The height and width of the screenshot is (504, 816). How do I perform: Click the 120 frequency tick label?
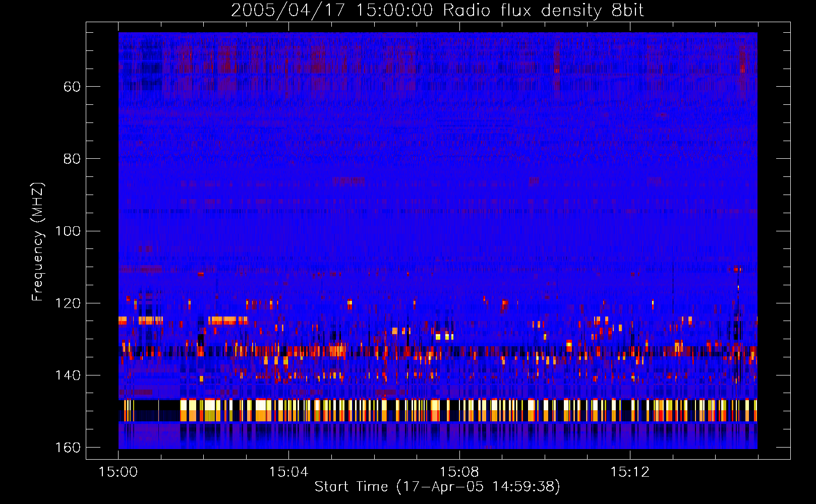67,303
